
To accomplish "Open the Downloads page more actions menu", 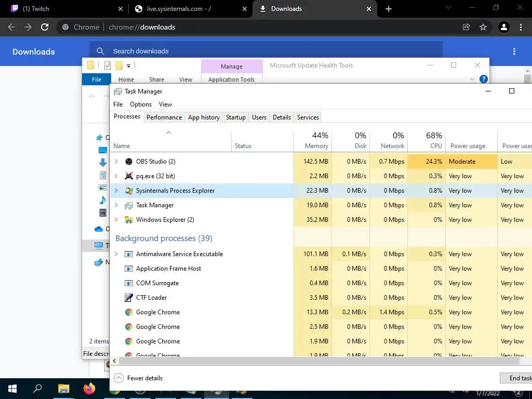I will (514, 51).
